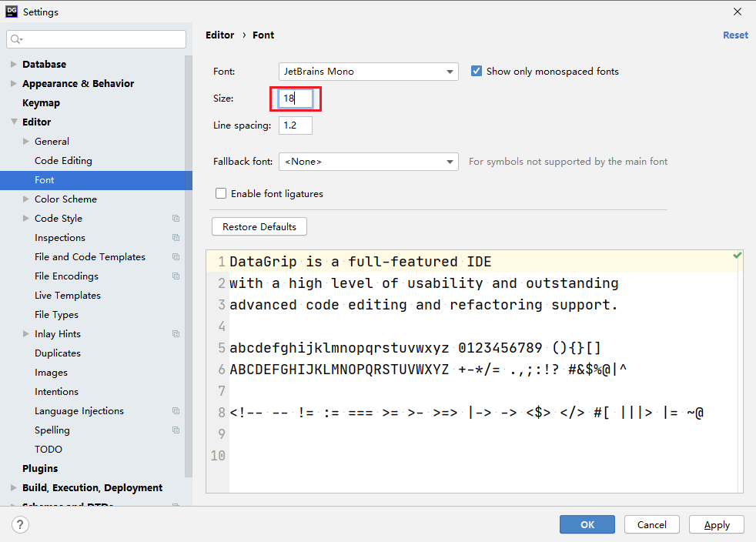The image size is (756, 542).
Task: Select TODO in the Editor tree
Action: point(49,450)
